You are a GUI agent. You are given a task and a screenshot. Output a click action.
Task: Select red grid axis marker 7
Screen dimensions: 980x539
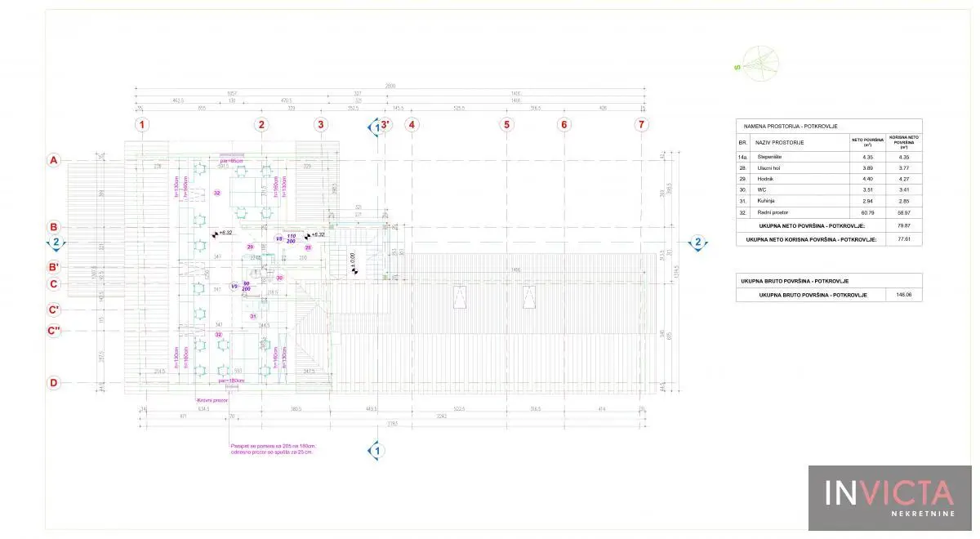click(643, 125)
